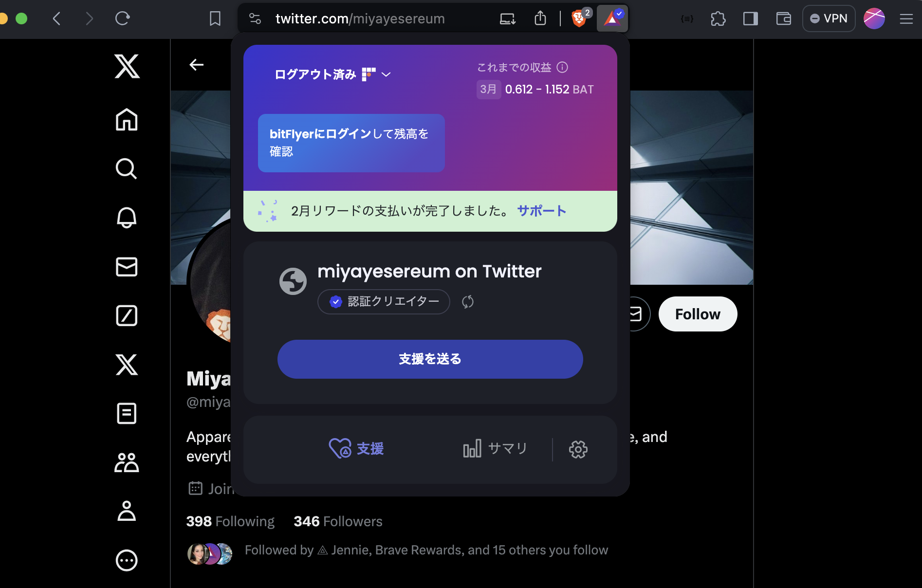Open Communities people icon in the sidebar
Image resolution: width=922 pixels, height=588 pixels.
[127, 462]
